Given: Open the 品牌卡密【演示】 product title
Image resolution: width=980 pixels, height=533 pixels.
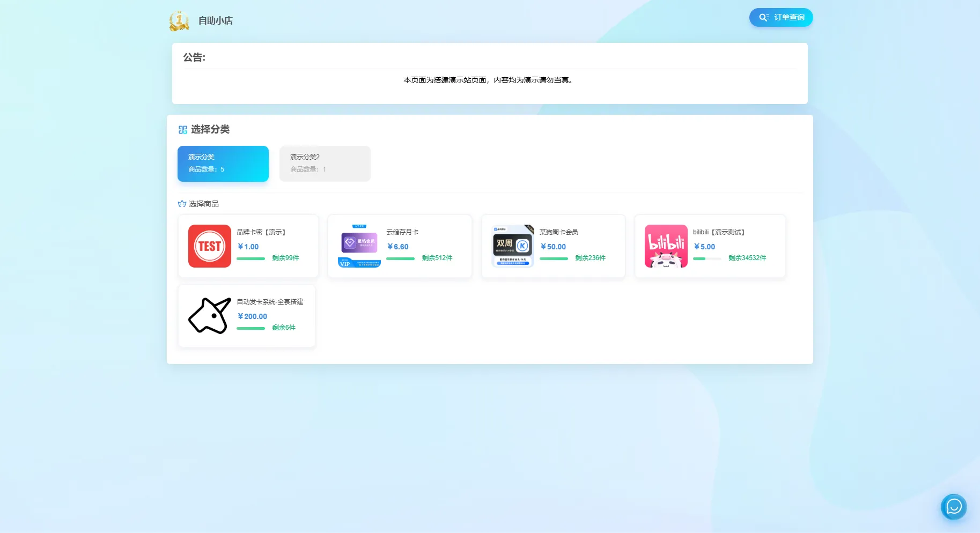Looking at the screenshot, I should [262, 232].
